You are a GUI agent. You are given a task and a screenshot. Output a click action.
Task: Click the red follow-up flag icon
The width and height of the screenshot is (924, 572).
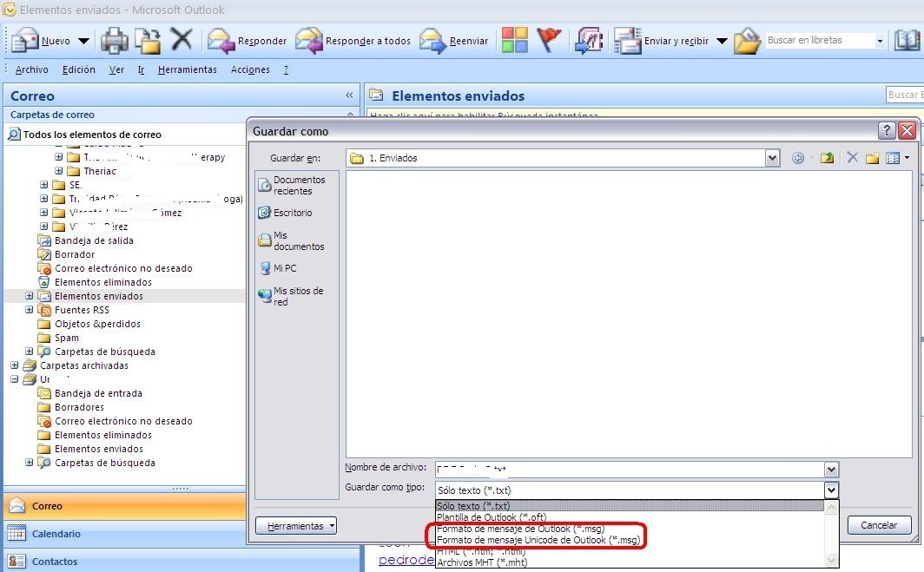[549, 40]
